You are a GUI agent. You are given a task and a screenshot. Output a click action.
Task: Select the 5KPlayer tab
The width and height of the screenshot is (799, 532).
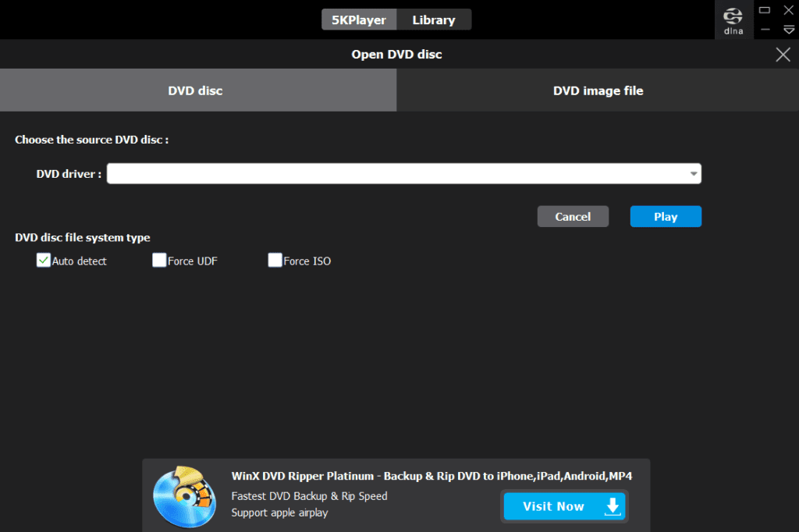359,20
